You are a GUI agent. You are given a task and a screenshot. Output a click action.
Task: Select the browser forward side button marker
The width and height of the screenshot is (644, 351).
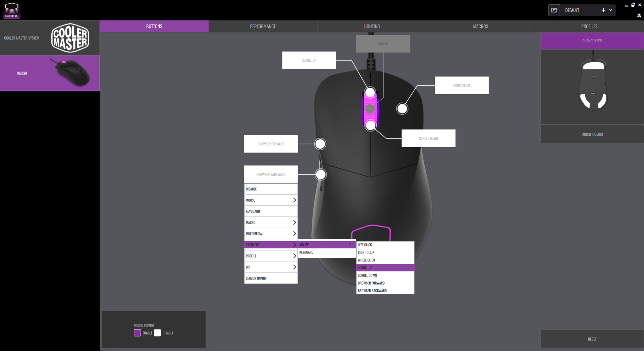[320, 144]
